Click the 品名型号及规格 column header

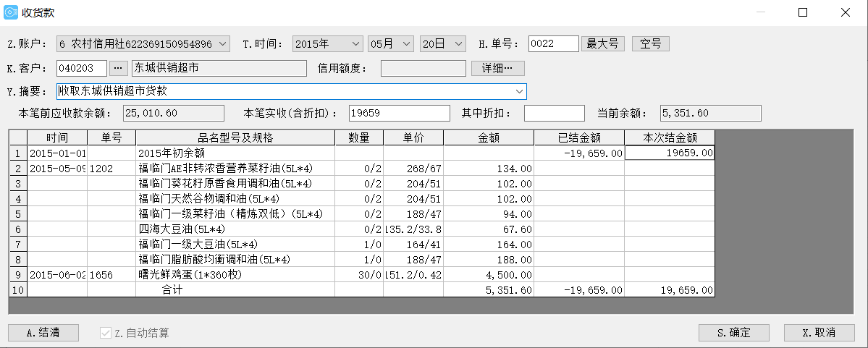(x=235, y=137)
